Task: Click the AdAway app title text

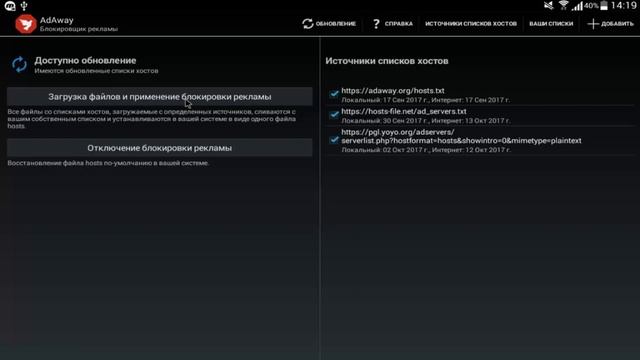Action: tap(56, 20)
